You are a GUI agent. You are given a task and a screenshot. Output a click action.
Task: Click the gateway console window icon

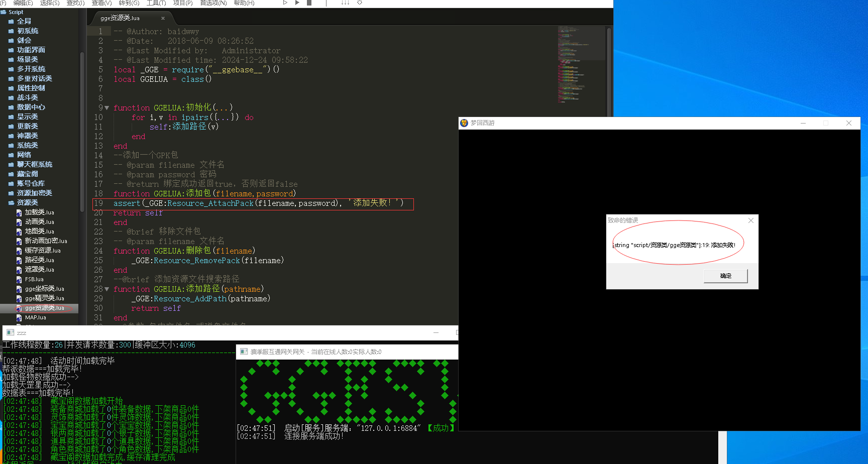[244, 352]
